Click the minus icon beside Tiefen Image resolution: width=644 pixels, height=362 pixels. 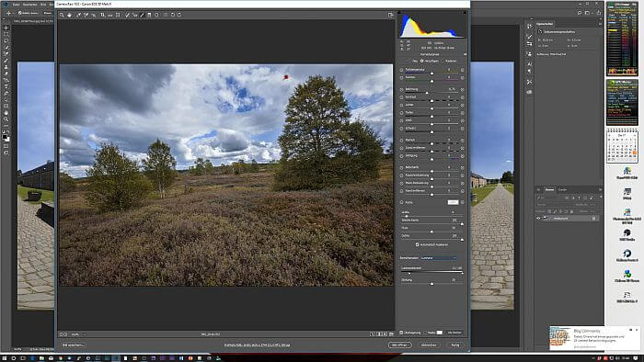click(x=401, y=113)
